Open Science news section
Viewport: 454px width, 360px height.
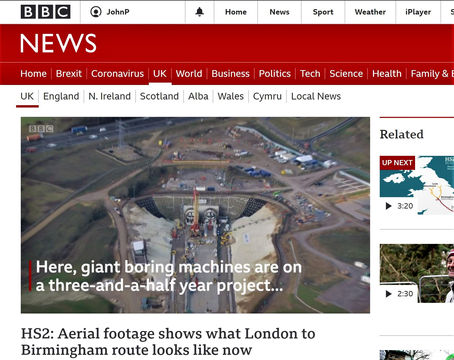(346, 74)
